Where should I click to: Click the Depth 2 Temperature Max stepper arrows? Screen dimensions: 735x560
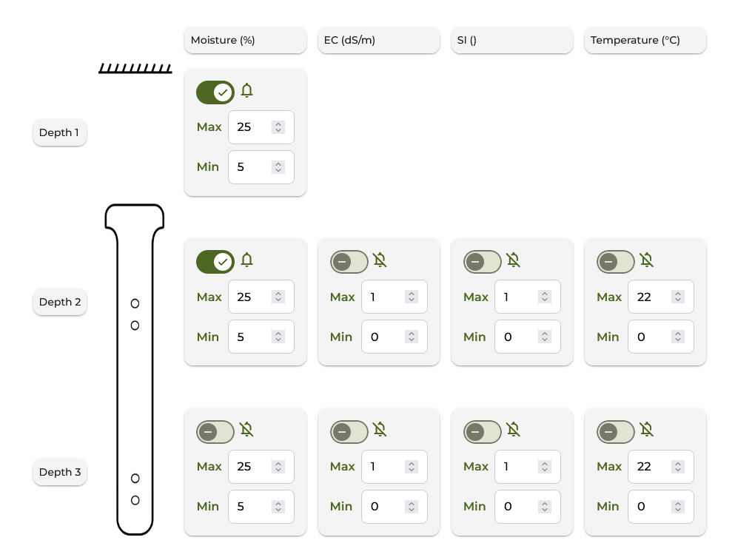pos(678,297)
